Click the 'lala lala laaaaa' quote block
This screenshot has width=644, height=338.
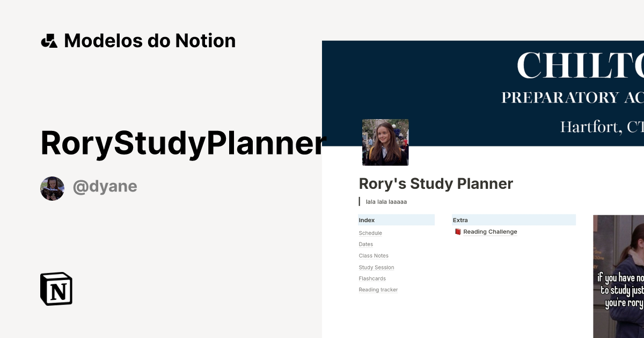pyautogui.click(x=385, y=201)
